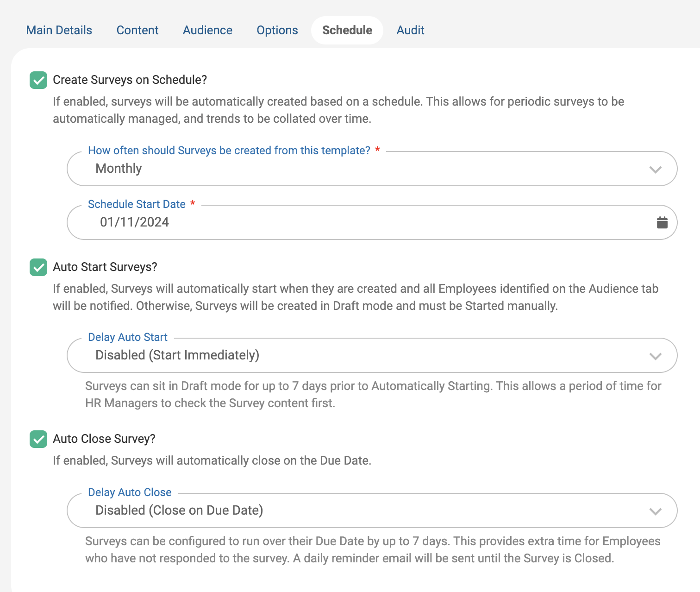View the Audit tab
Viewport: 700px width, 592px height.
click(411, 30)
